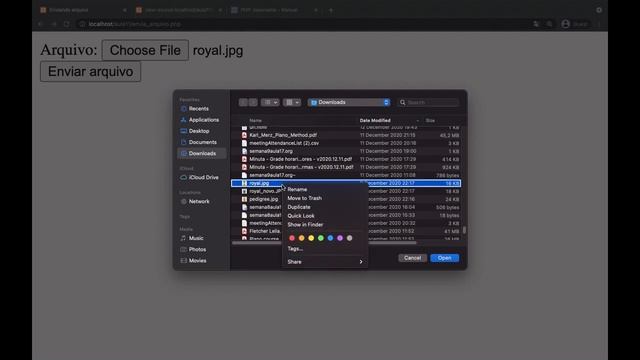This screenshot has height=360, width=640.
Task: Click the Choose File button
Action: 145,50
